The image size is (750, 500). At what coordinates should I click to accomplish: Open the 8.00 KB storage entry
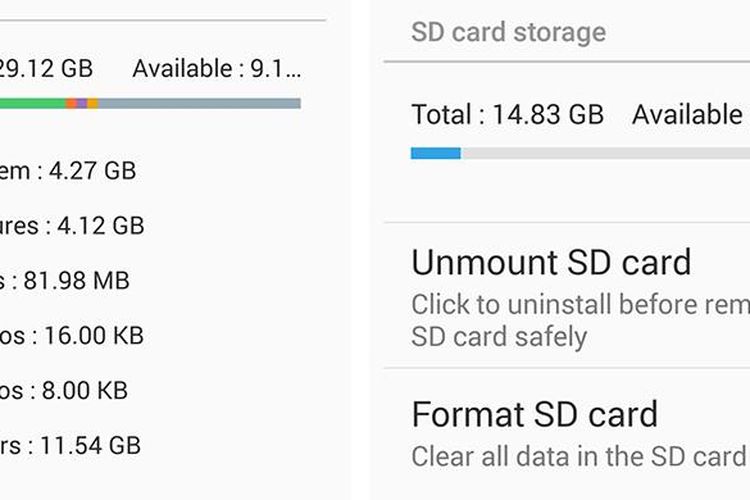(64, 390)
